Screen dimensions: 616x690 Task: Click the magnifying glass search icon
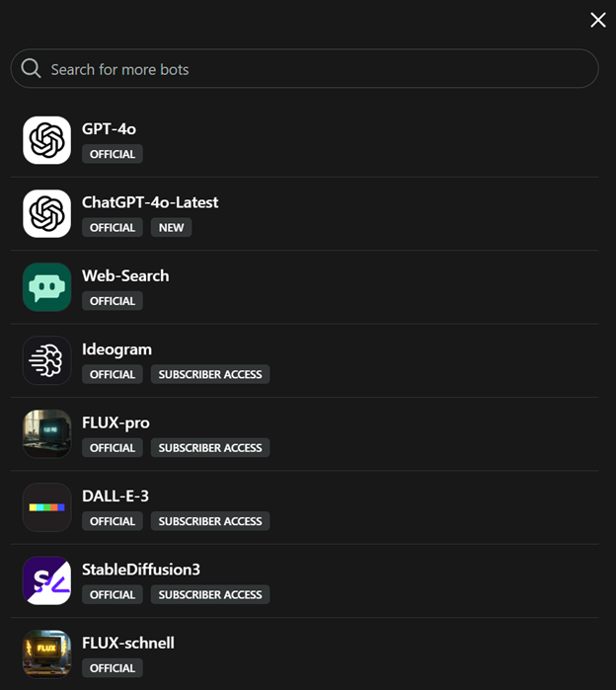[31, 68]
